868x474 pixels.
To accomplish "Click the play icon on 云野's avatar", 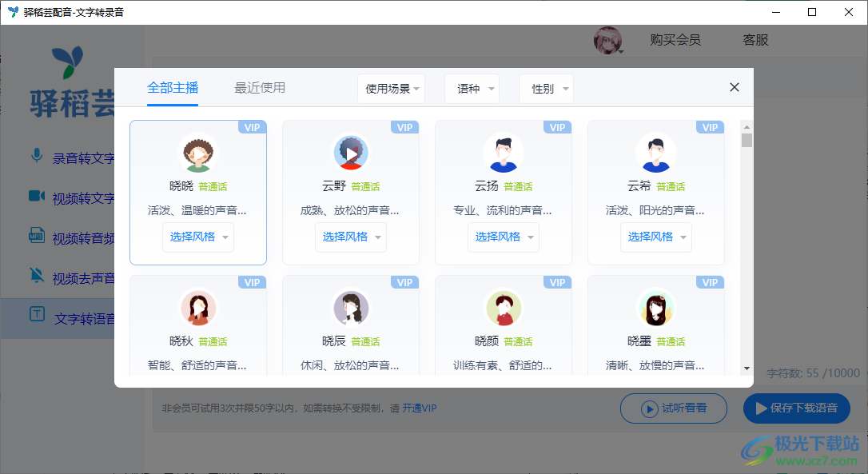I will (x=351, y=152).
